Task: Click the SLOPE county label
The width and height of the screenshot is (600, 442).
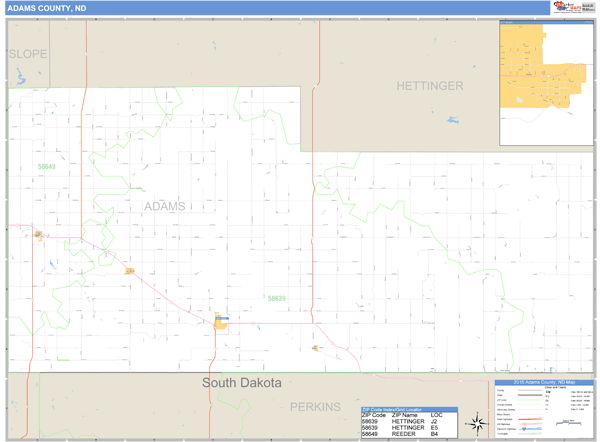Action: point(28,54)
